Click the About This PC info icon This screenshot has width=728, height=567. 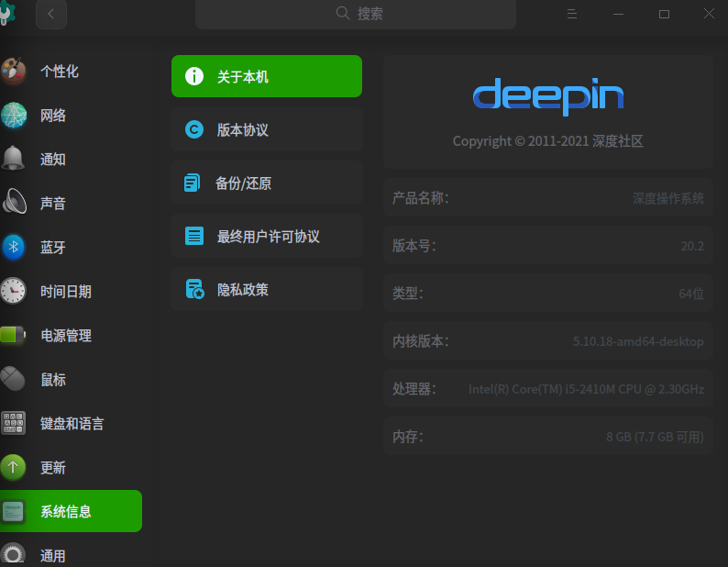194,76
